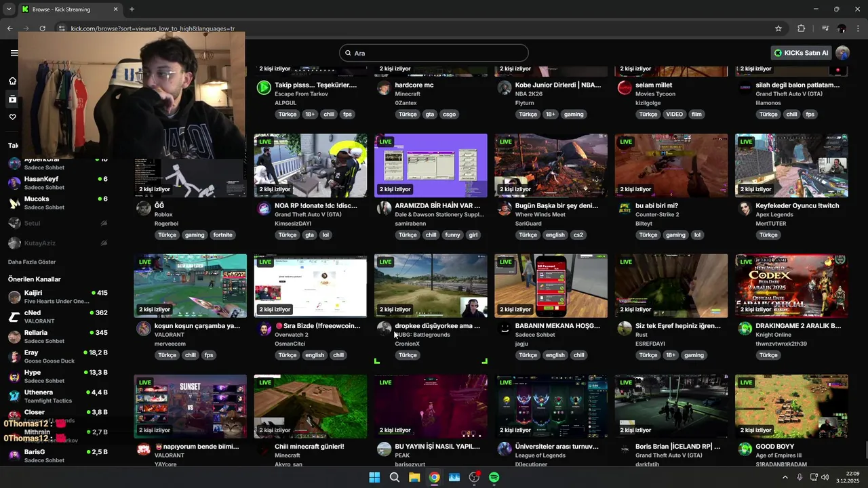Open the DRAKINGAME Knight Online thumbnail
The image size is (868, 488).
(791, 285)
